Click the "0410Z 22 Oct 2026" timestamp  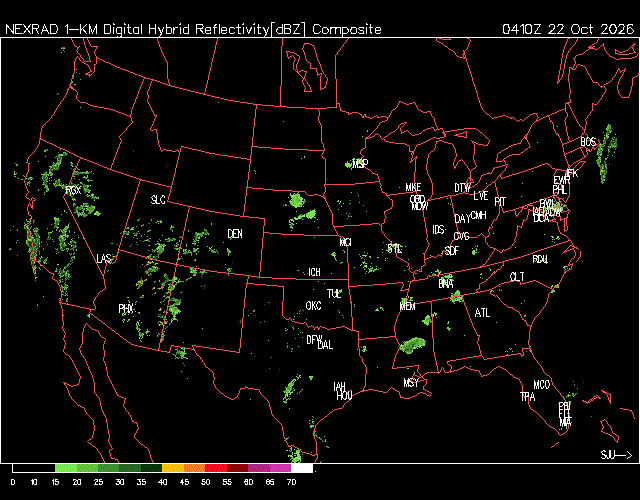coord(568,29)
